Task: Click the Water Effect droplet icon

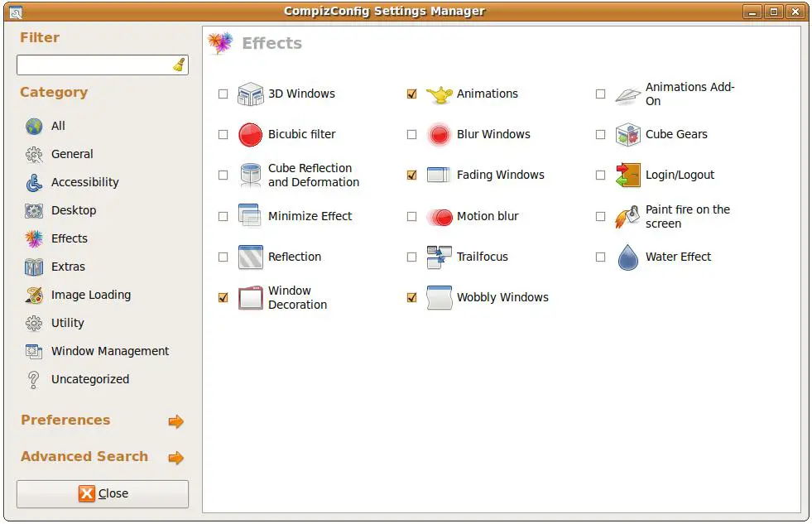Action: pyautogui.click(x=627, y=257)
